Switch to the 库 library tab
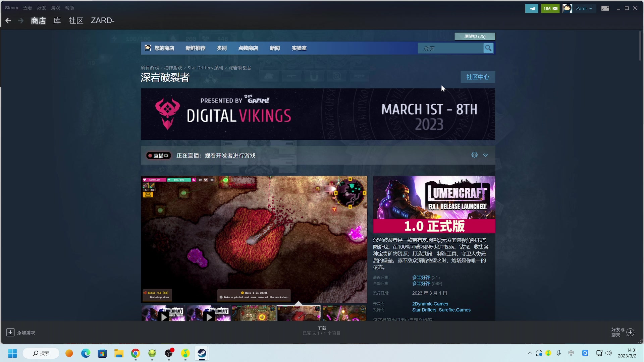644x362 pixels. 57,21
